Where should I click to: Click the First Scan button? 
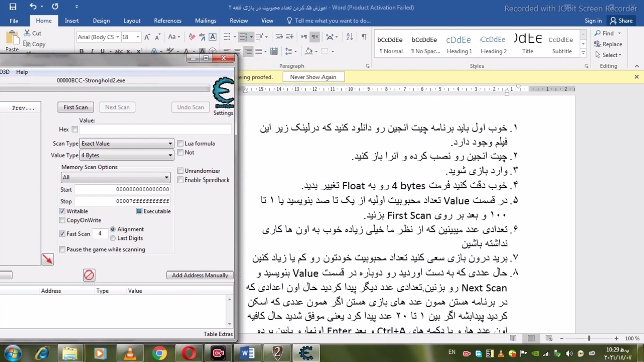(75, 107)
